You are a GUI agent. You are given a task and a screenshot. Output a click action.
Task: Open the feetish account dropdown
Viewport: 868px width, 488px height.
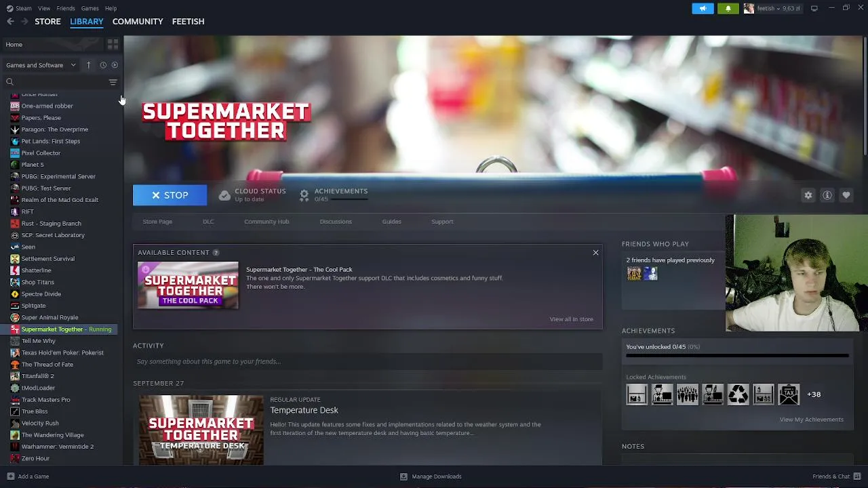pos(772,8)
